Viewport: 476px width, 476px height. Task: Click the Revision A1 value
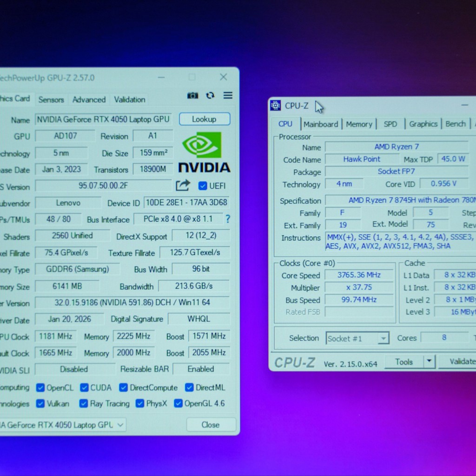click(x=152, y=136)
